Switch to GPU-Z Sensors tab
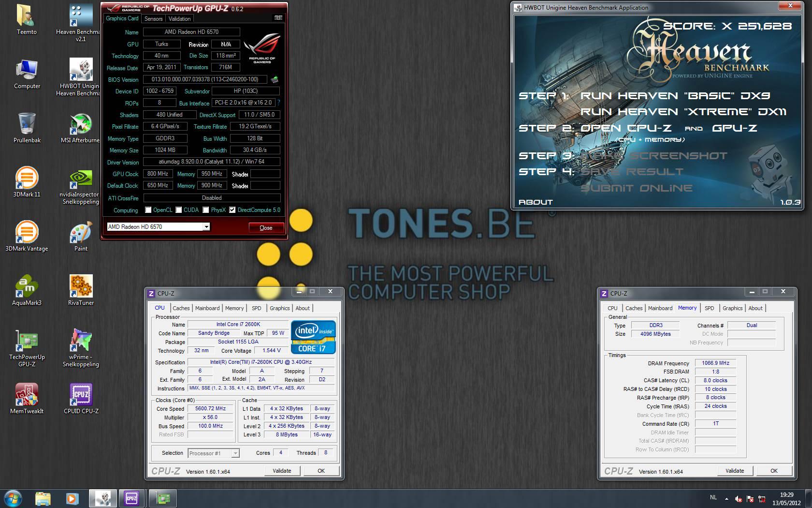 pos(153,19)
